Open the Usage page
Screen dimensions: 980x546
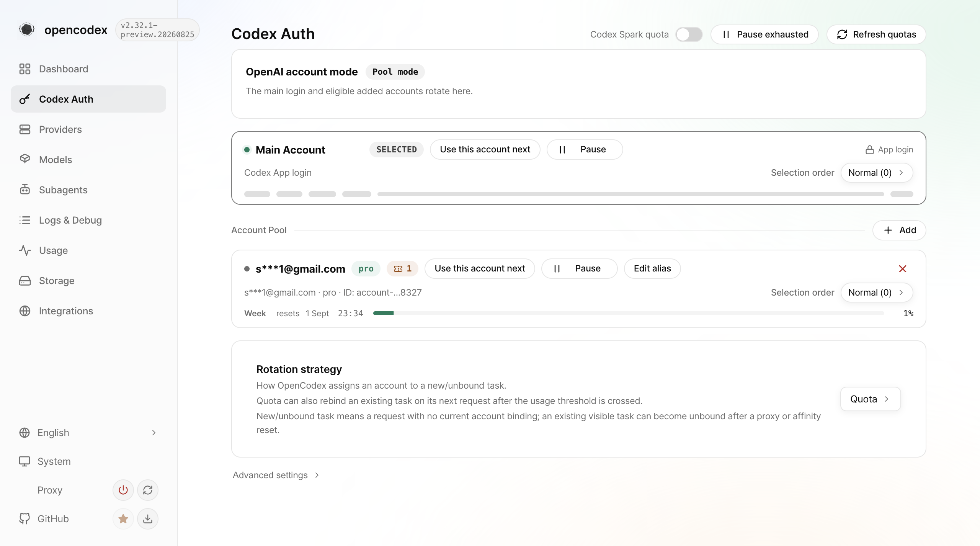pos(88,250)
